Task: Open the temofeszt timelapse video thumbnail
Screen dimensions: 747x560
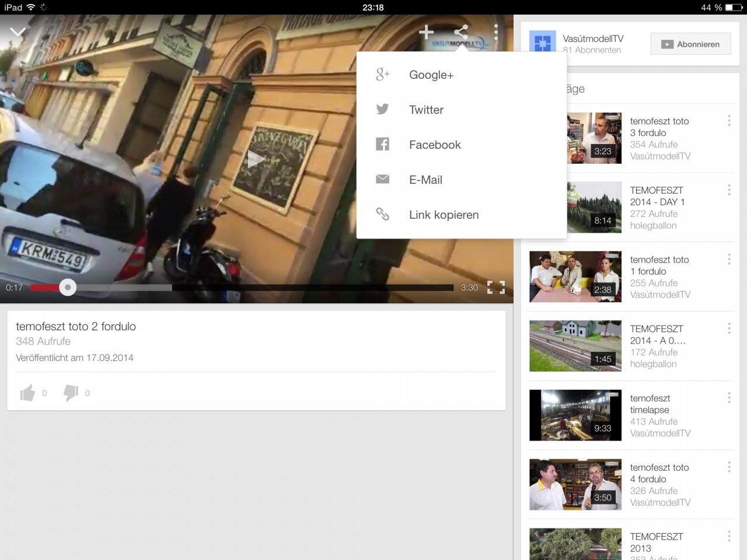Action: pyautogui.click(x=575, y=415)
